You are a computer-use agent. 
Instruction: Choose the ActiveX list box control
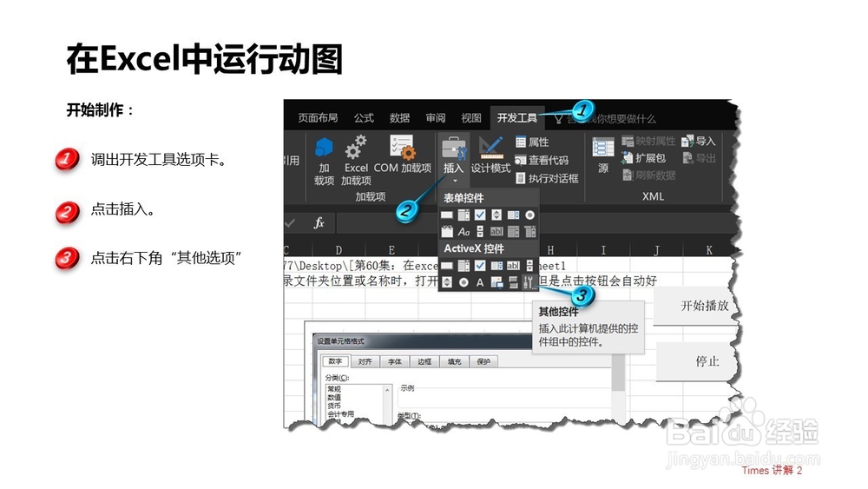click(496, 265)
